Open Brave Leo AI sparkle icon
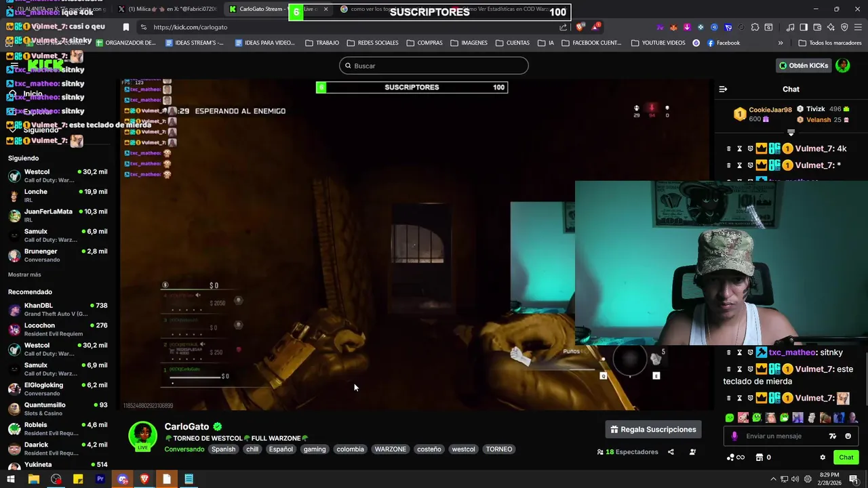 (831, 27)
